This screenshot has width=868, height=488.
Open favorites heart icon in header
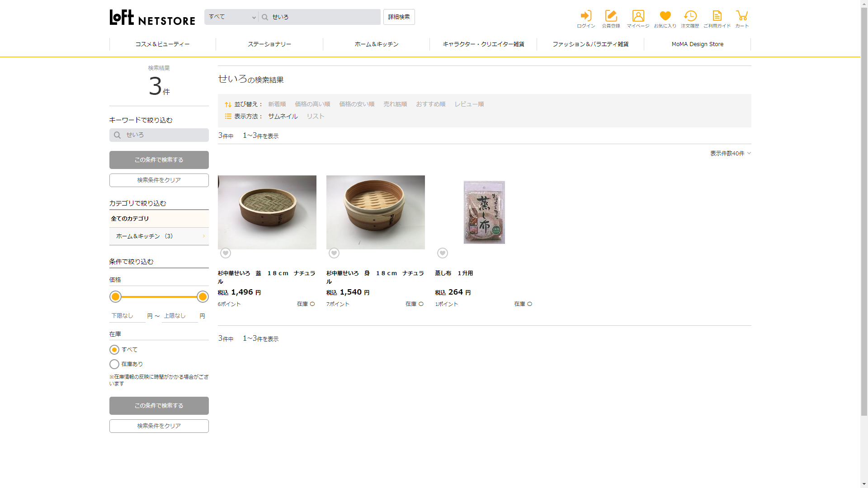click(665, 16)
